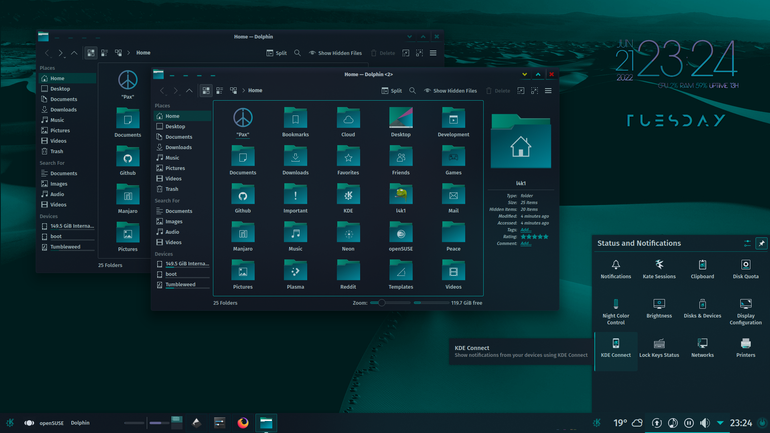
Task: Select Downloads in front window Places sidebar
Action: [179, 147]
